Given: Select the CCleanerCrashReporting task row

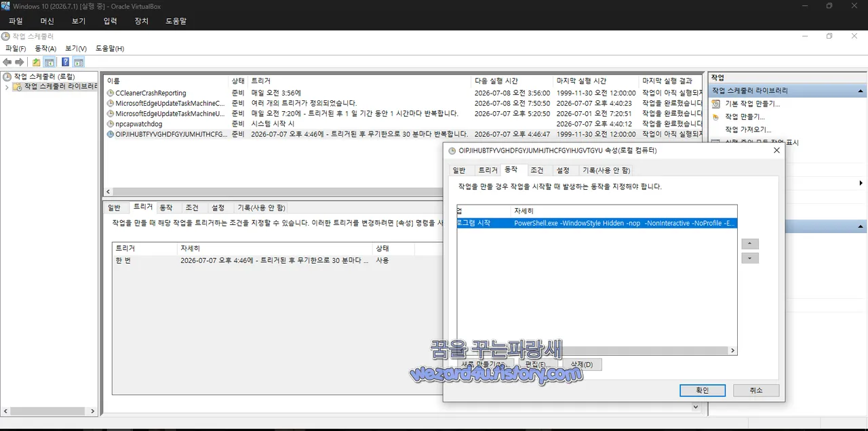Looking at the screenshot, I should (x=403, y=93).
